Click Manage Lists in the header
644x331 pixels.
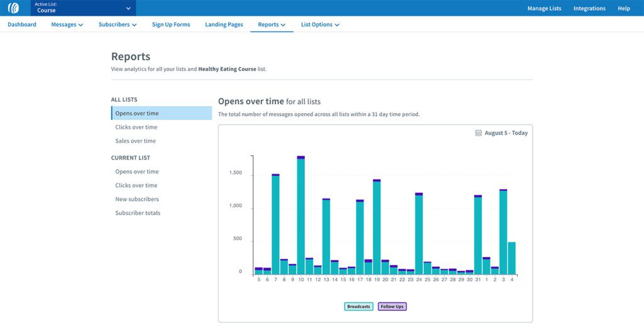tap(544, 9)
